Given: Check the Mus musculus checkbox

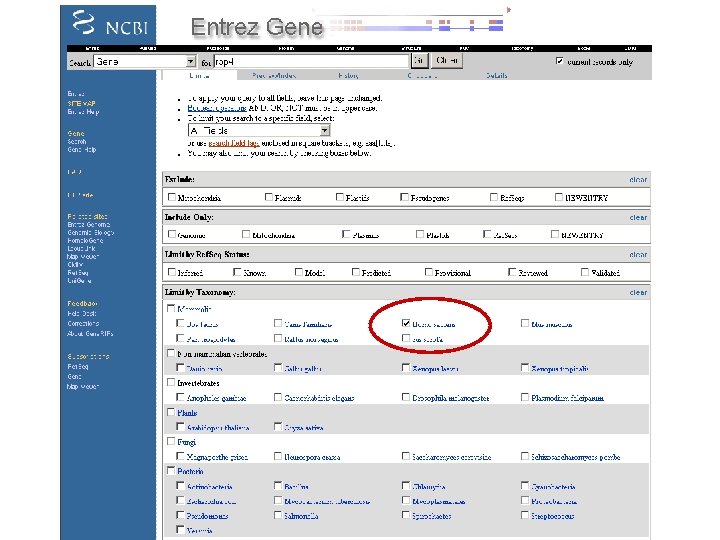Looking at the screenshot, I should (x=525, y=323).
